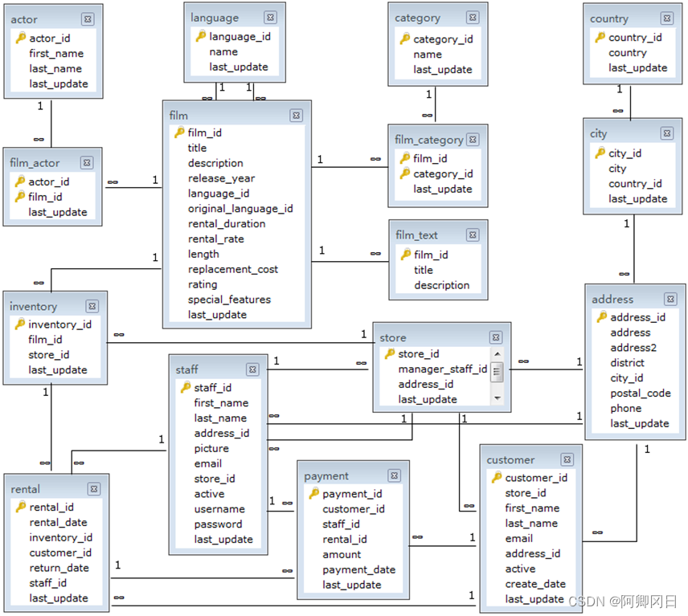Select the key icon next to country_id

tap(600, 37)
